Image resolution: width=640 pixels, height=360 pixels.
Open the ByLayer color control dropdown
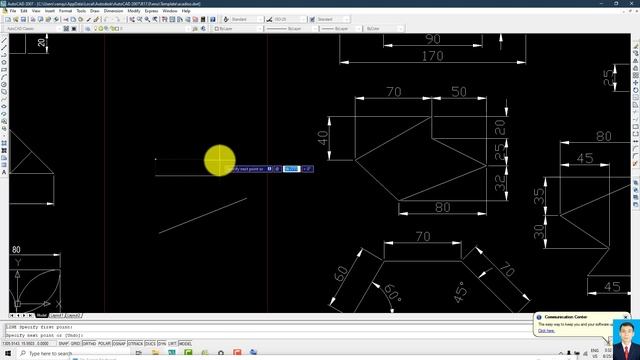pyautogui.click(x=238, y=29)
